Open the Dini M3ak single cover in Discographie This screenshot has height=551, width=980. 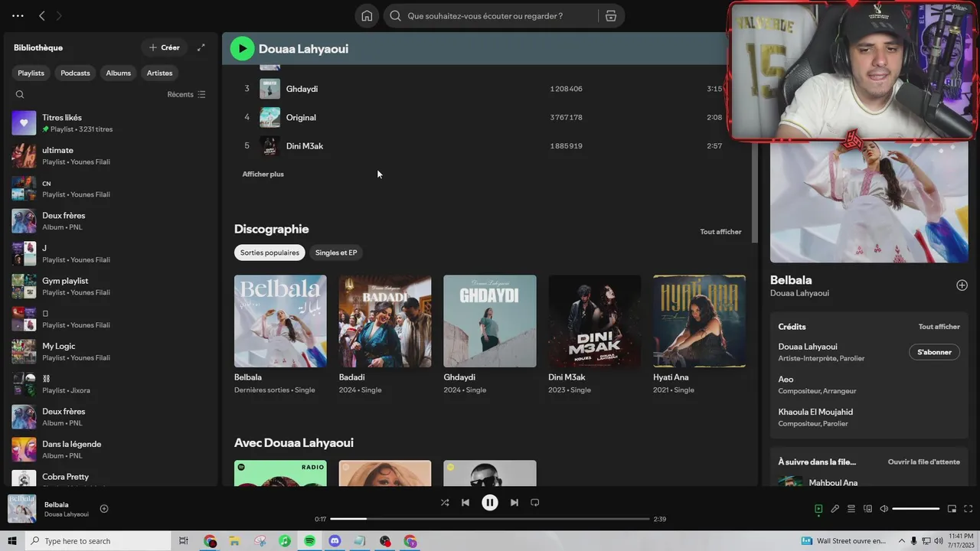(594, 321)
